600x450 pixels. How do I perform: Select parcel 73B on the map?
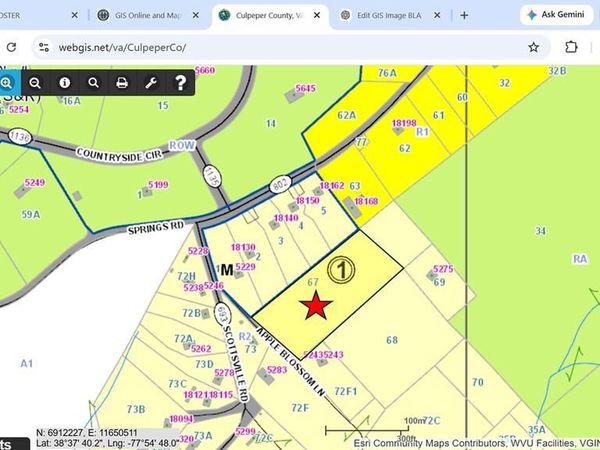click(136, 409)
